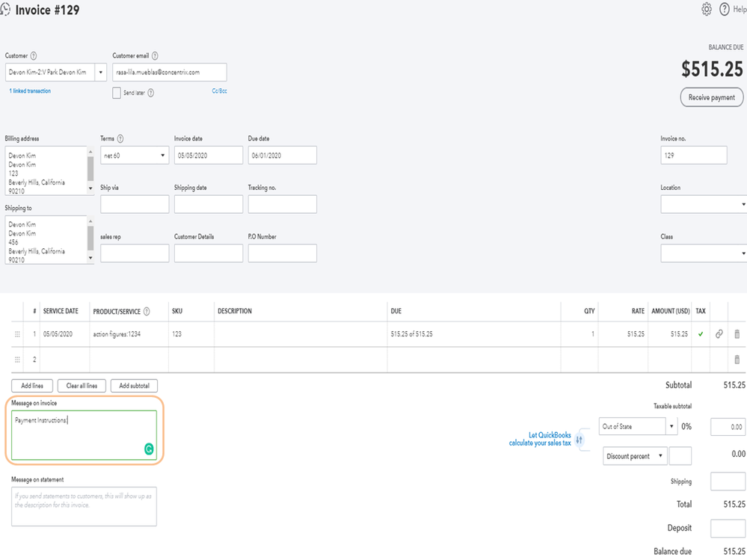Image resolution: width=747 pixels, height=560 pixels.
Task: Click the invoice history clock icon
Action: pyautogui.click(x=5, y=10)
